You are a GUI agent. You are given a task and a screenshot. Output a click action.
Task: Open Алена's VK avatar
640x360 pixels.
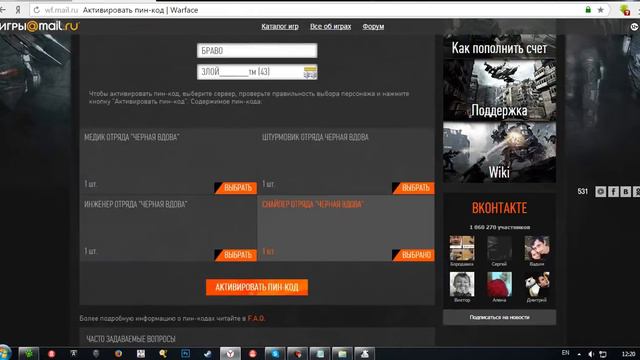(499, 284)
